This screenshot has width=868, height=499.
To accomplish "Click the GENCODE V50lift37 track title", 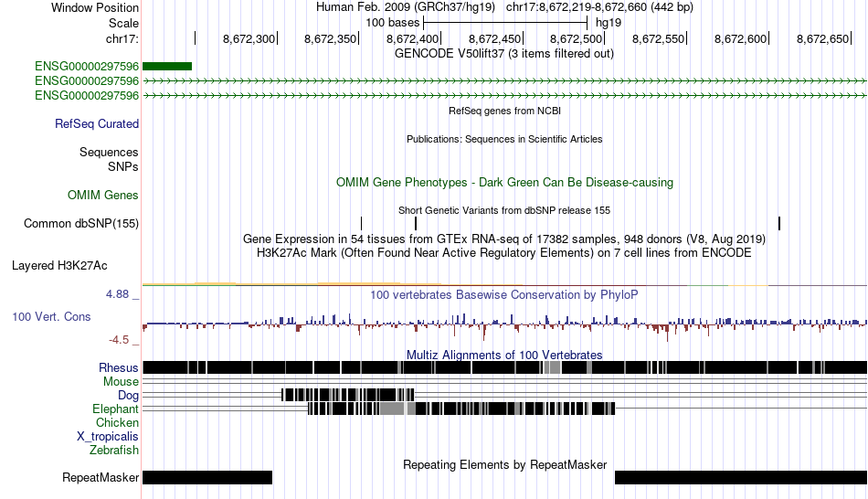I will (x=504, y=54).
